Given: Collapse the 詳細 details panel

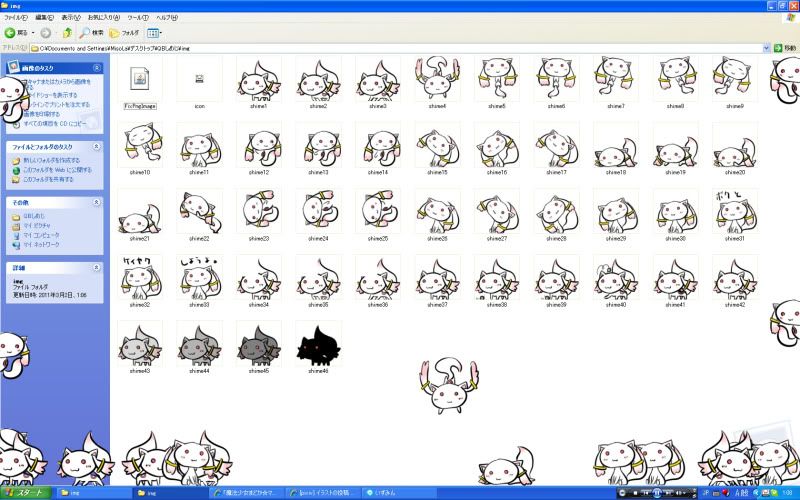Looking at the screenshot, I should click(x=96, y=268).
